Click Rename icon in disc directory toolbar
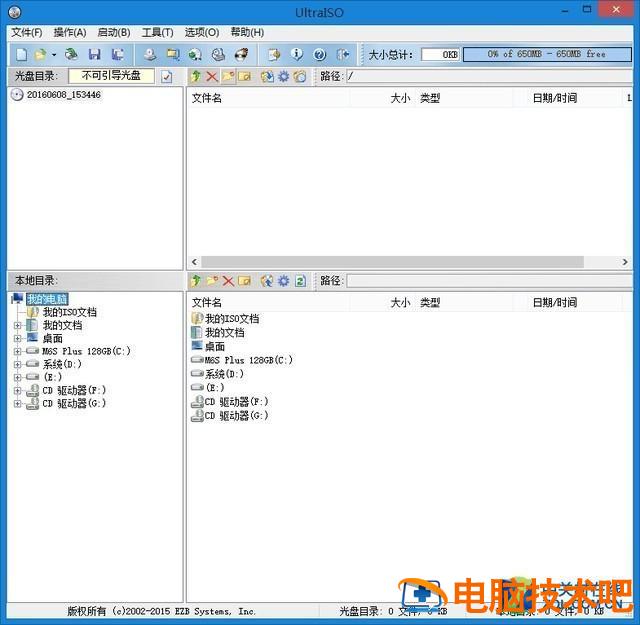Screen dimensions: 640x625 tap(244, 76)
